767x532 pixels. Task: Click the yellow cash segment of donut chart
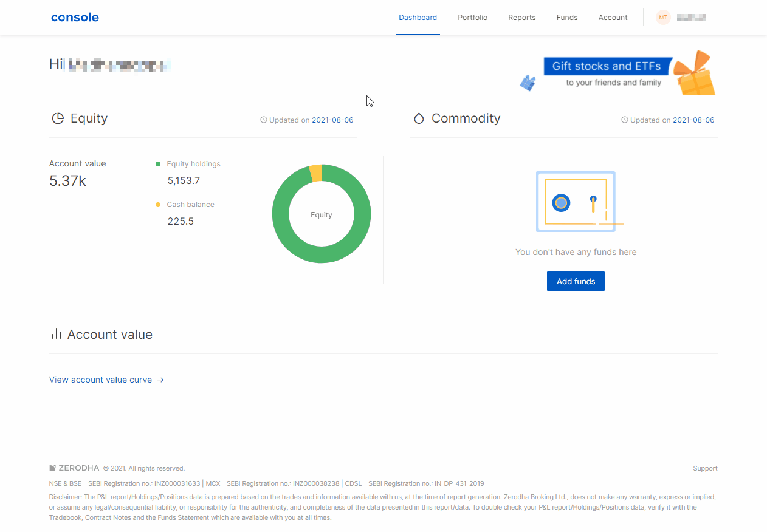315,173
